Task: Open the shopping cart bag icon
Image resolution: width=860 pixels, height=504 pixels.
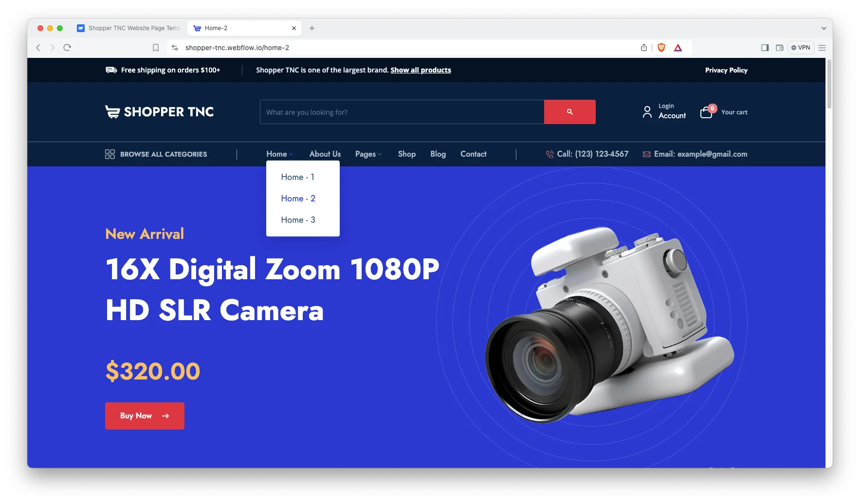Action: click(x=706, y=112)
